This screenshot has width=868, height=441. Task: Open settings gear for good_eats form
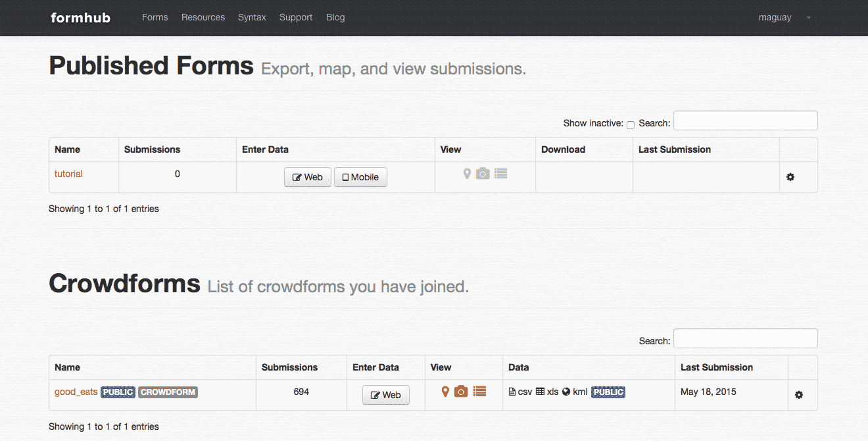(799, 395)
